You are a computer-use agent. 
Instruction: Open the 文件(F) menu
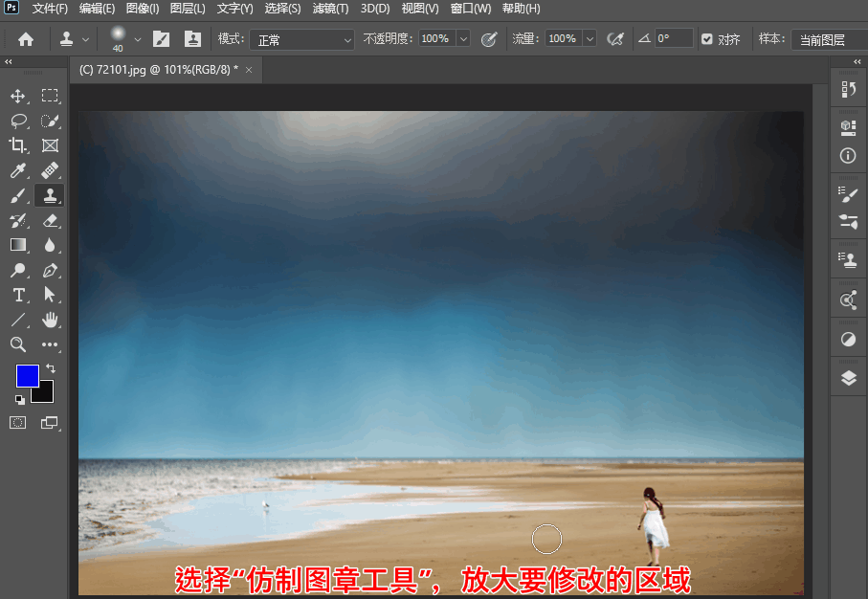coord(50,9)
